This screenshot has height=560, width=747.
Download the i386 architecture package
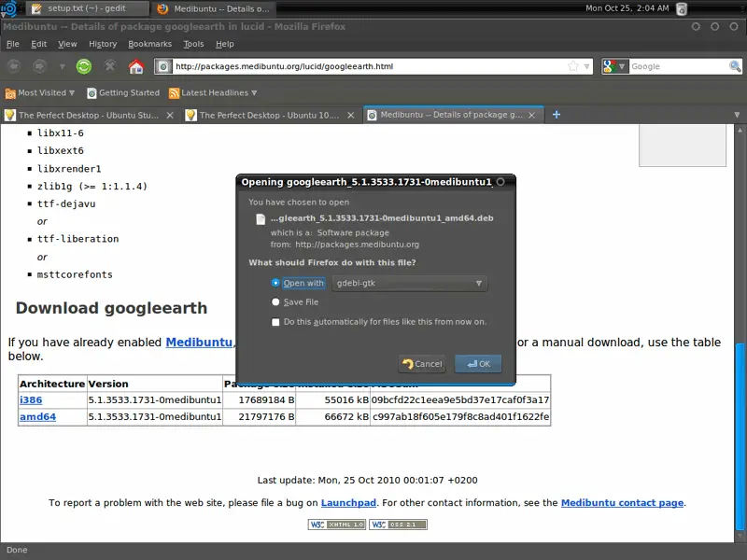(31, 400)
